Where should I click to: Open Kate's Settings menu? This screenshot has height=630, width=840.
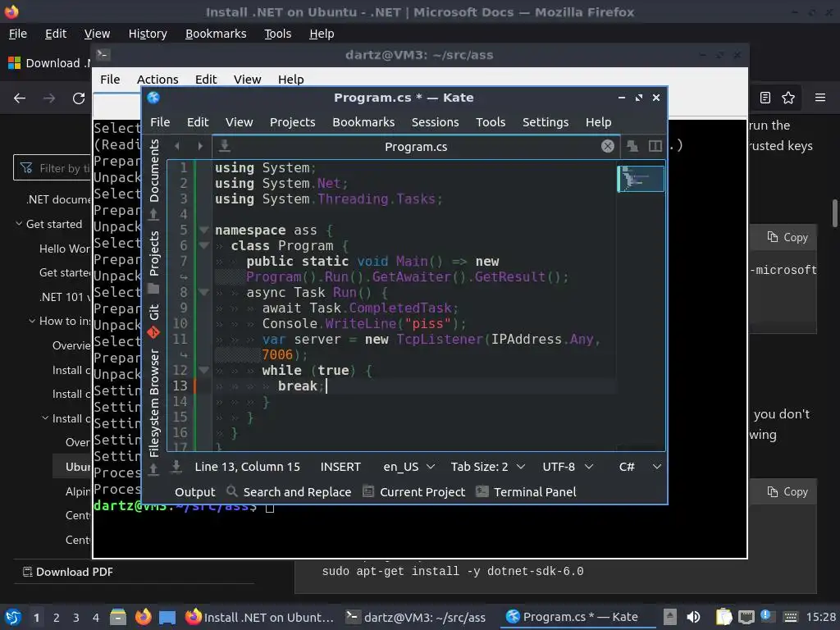[546, 122]
